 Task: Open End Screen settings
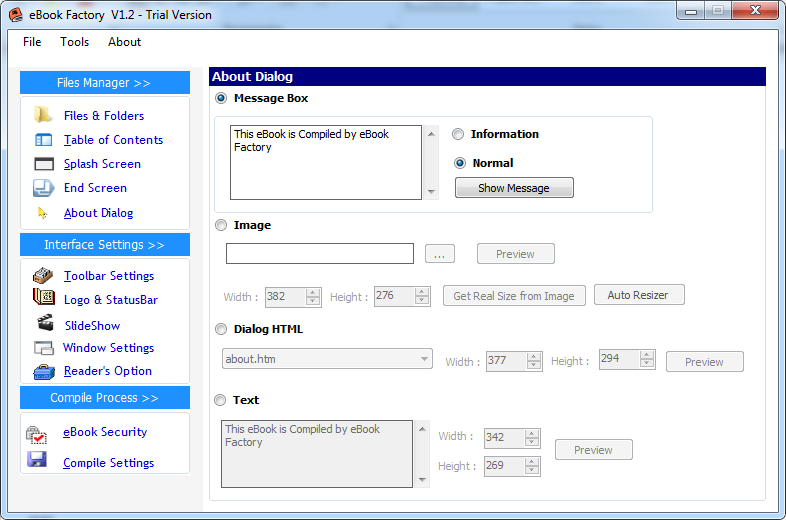tap(95, 188)
